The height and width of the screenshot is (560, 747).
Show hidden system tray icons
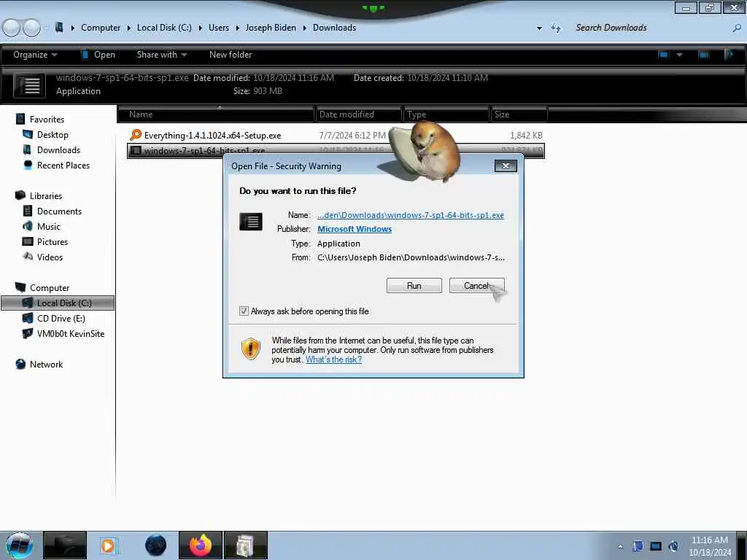pyautogui.click(x=620, y=546)
